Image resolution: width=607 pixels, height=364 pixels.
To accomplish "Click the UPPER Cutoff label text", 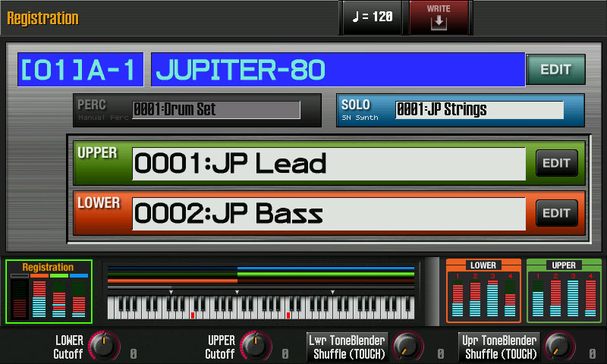I will (x=220, y=347).
